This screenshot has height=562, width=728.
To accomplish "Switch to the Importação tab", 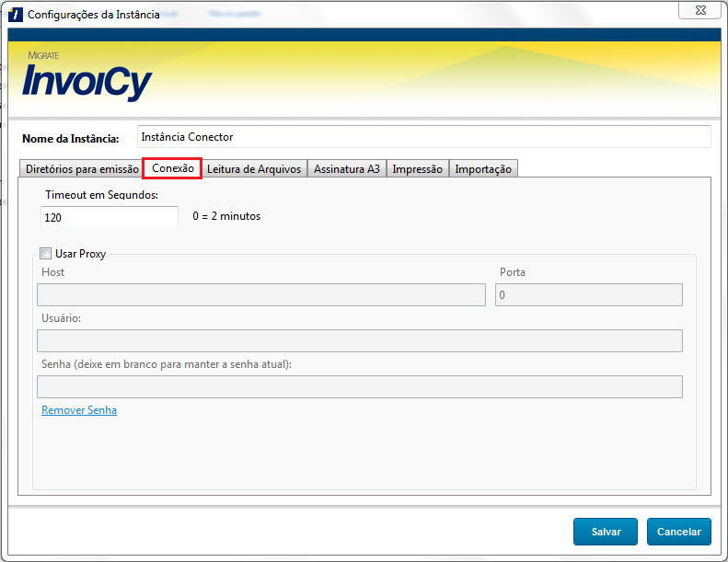I will (483, 169).
